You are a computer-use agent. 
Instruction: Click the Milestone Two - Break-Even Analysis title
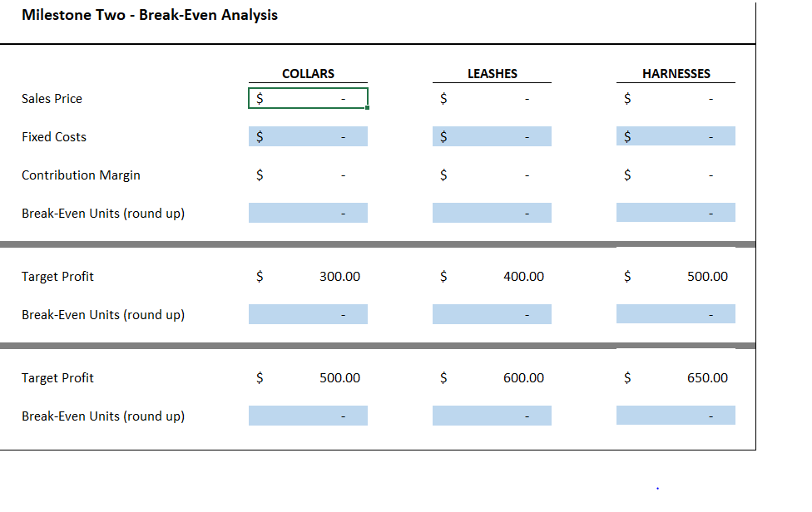[x=151, y=14]
